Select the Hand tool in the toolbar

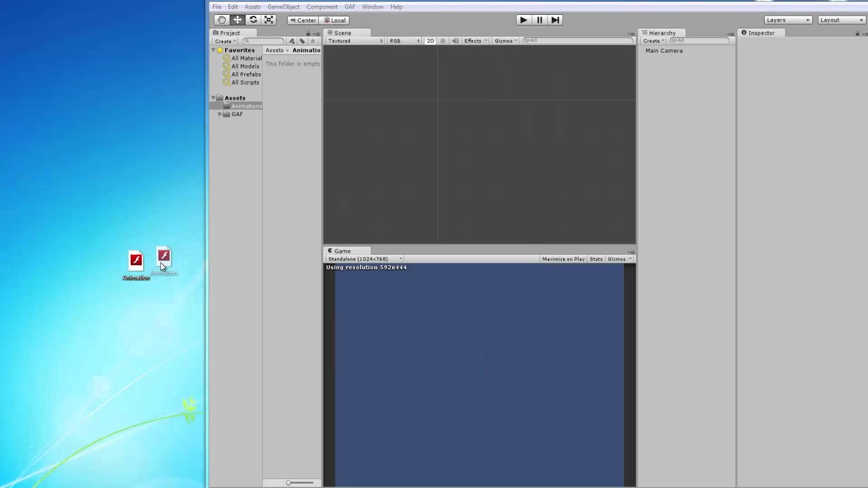click(x=222, y=20)
